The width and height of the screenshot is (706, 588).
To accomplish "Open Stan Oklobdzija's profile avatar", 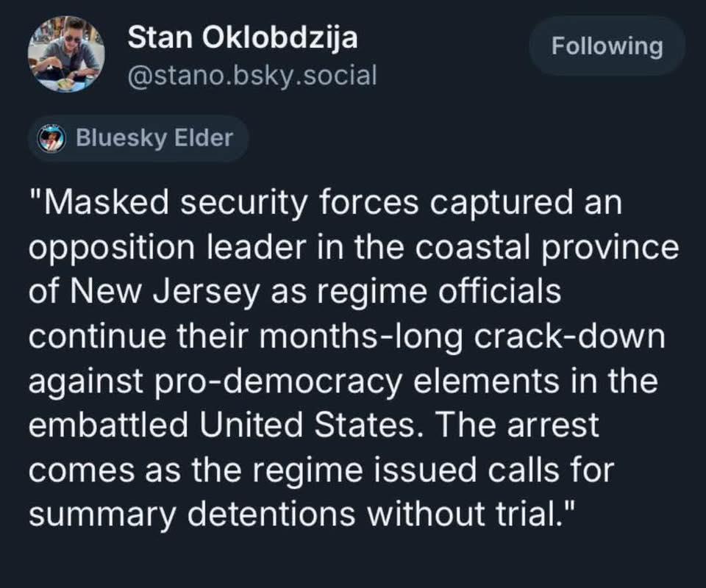I will 66,54.
